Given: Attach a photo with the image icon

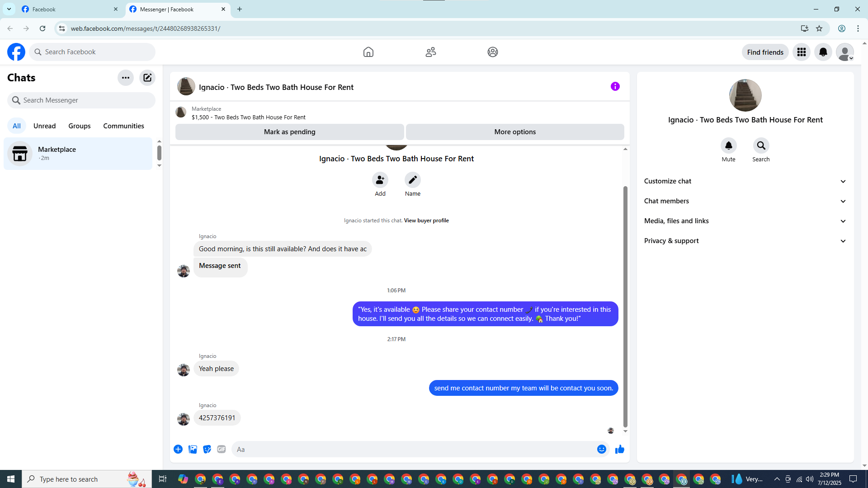Looking at the screenshot, I should click(x=193, y=449).
